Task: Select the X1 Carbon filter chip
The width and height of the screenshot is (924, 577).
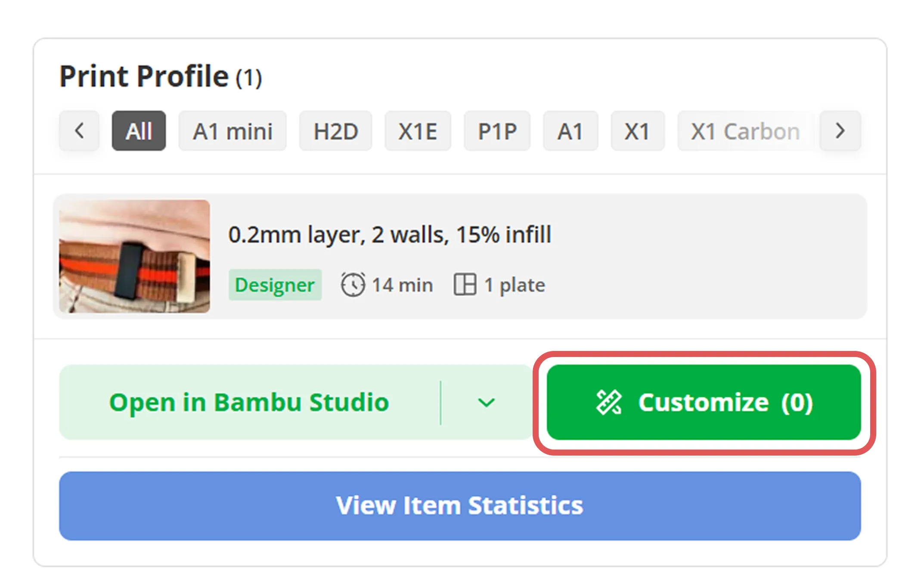Action: tap(746, 131)
